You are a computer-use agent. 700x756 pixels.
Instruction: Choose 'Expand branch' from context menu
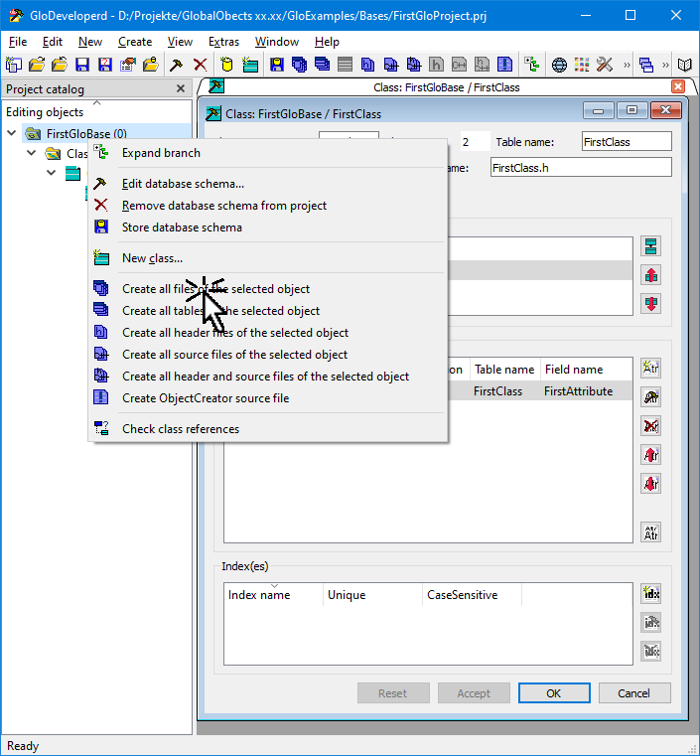(x=161, y=153)
